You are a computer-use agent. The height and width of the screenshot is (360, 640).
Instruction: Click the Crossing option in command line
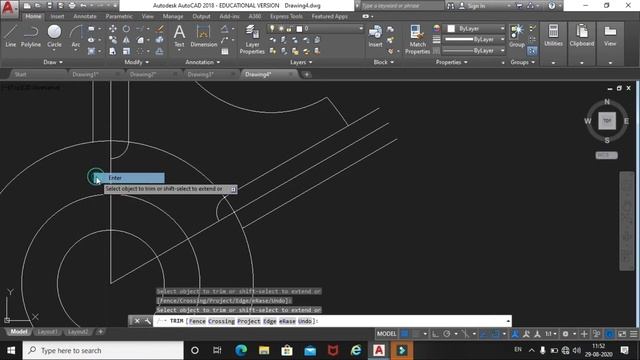pyautogui.click(x=222, y=321)
